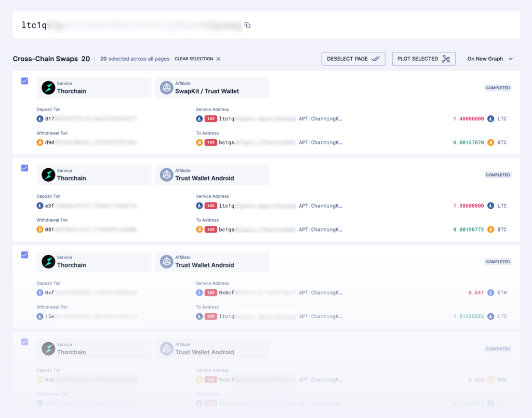This screenshot has width=532, height=418.
Task: Click bc1qs To Address in 1.98600000 LTC swap
Action: (x=257, y=230)
